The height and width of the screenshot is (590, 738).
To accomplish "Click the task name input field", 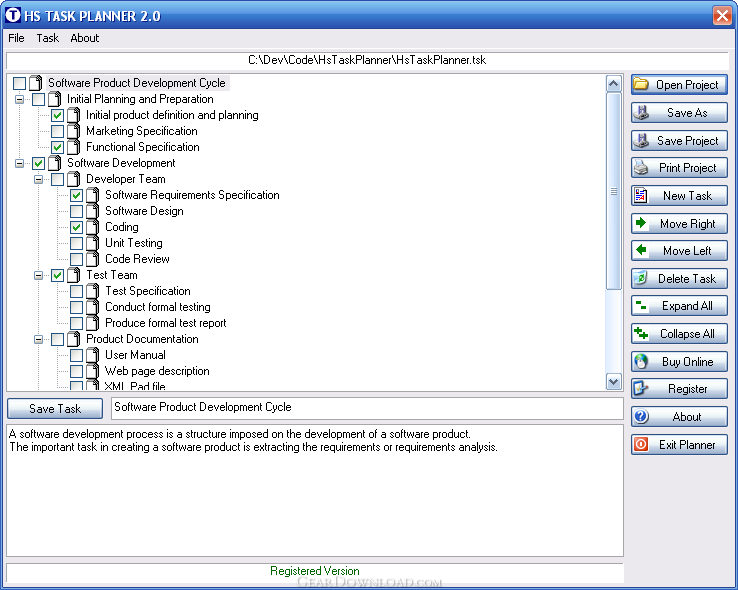I will pos(367,408).
